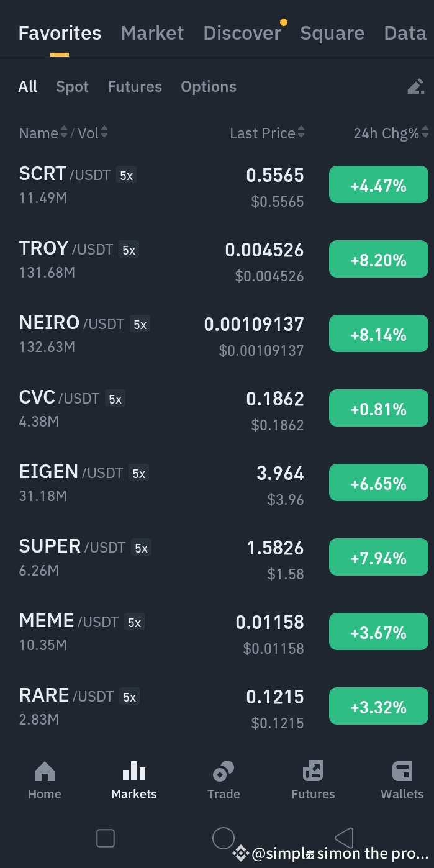Tap the Android recent apps square button
Image resolution: width=434 pixels, height=868 pixels.
(106, 838)
